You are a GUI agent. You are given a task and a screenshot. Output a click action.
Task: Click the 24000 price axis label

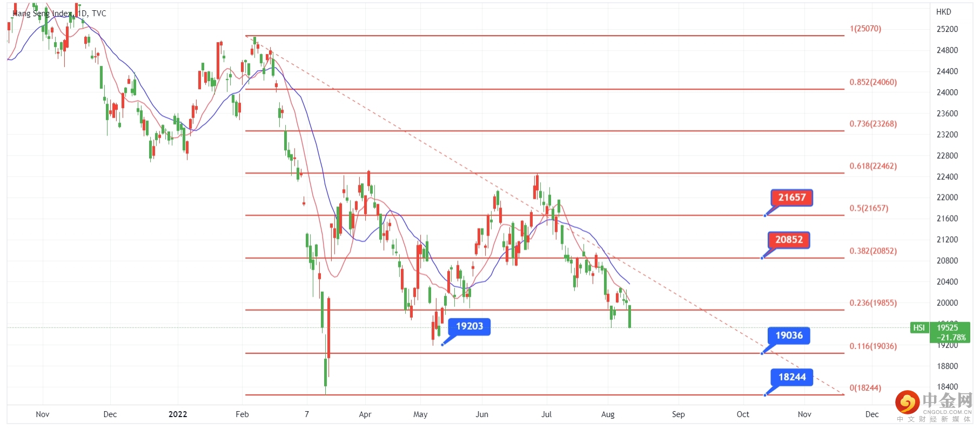947,92
